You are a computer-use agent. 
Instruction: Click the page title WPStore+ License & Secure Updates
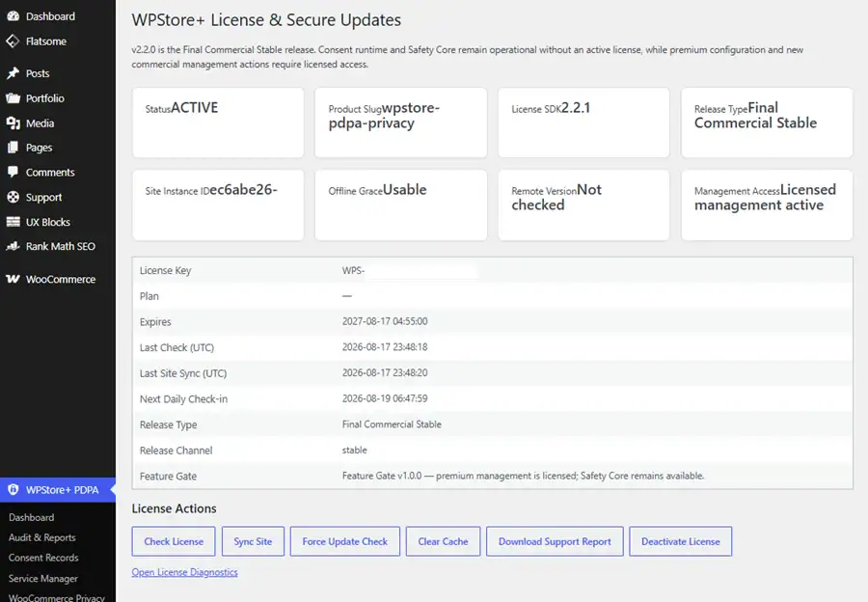pyautogui.click(x=266, y=20)
